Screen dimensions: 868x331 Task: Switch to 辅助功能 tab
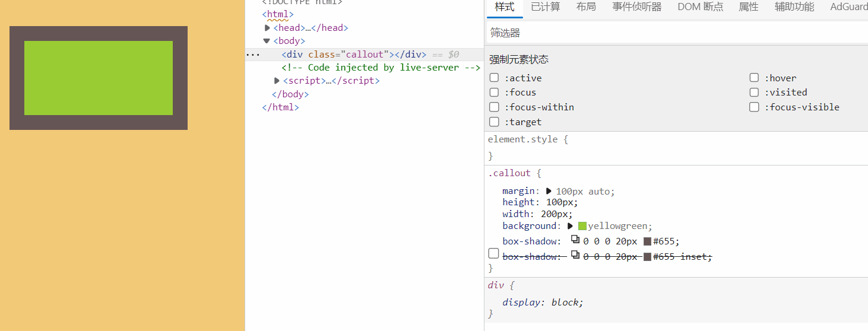(794, 7)
